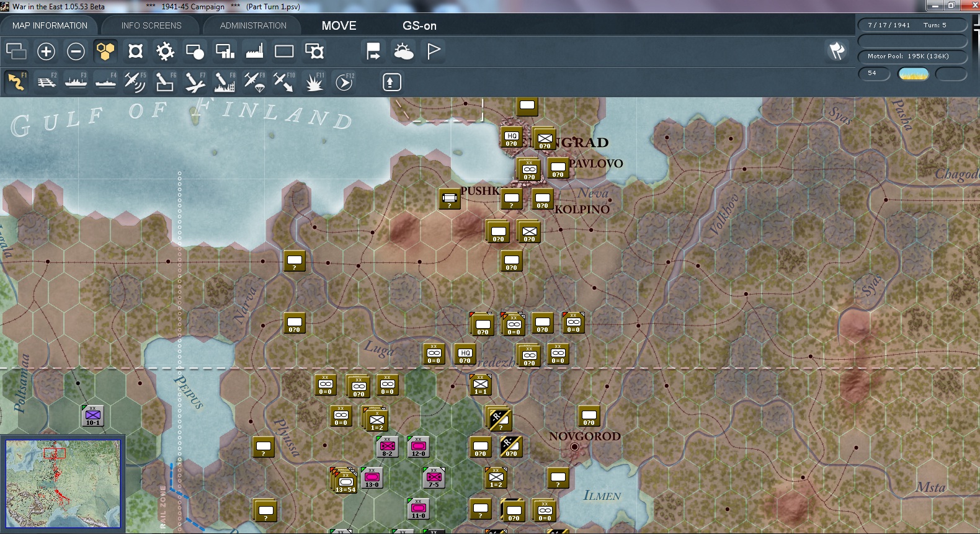The image size is (980, 534).
Task: Select F7 bomb airfield mode icon
Action: coord(195,82)
